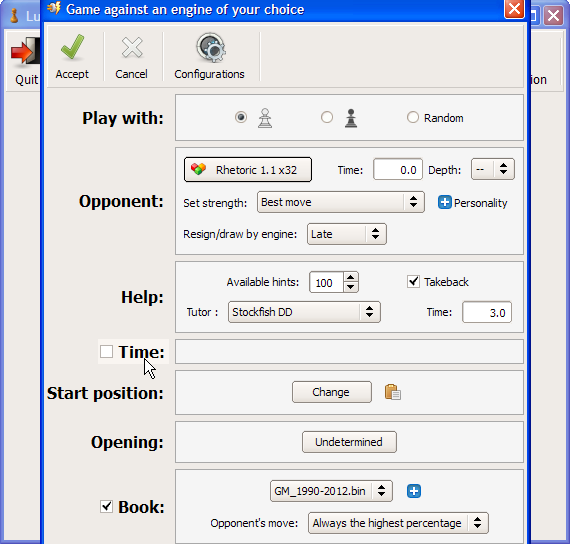Image resolution: width=570 pixels, height=544 pixels.
Task: Click the opponent Time input field
Action: click(398, 169)
